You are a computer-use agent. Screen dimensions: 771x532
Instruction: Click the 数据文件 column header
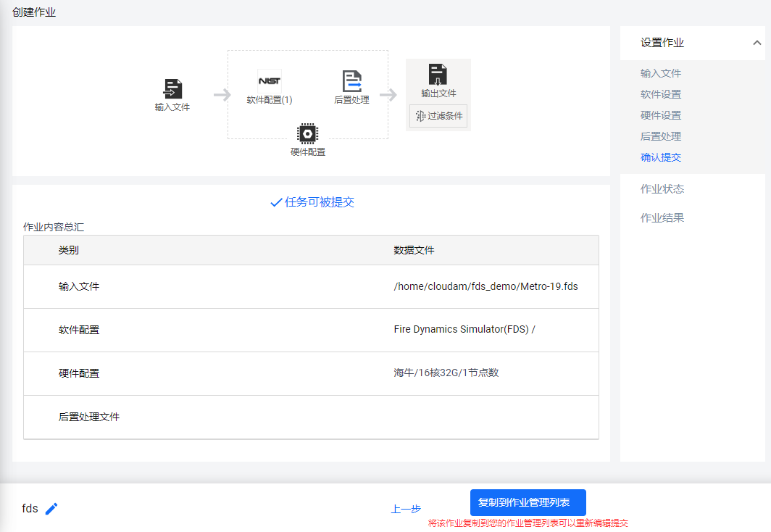coord(414,250)
